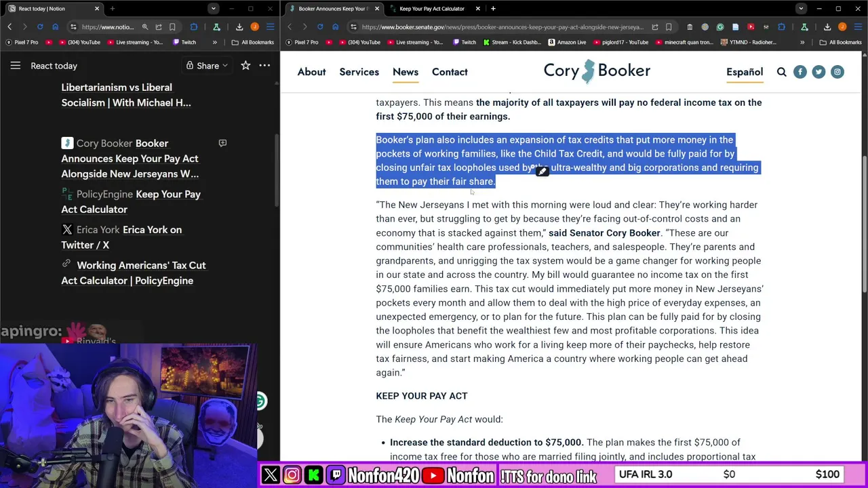Share the Booker page using the address-bar icon
This screenshot has height=488, width=868.
point(655,27)
